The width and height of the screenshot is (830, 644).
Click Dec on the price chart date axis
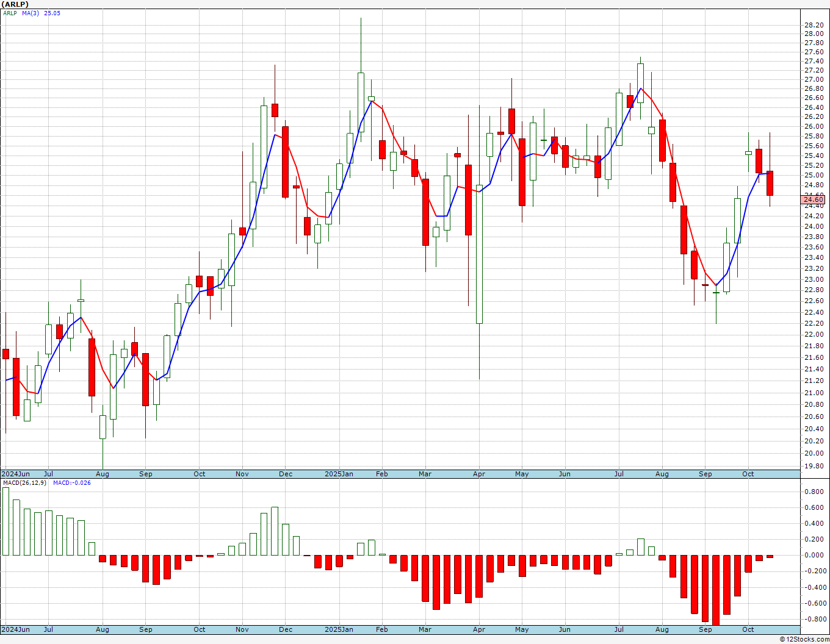point(286,474)
